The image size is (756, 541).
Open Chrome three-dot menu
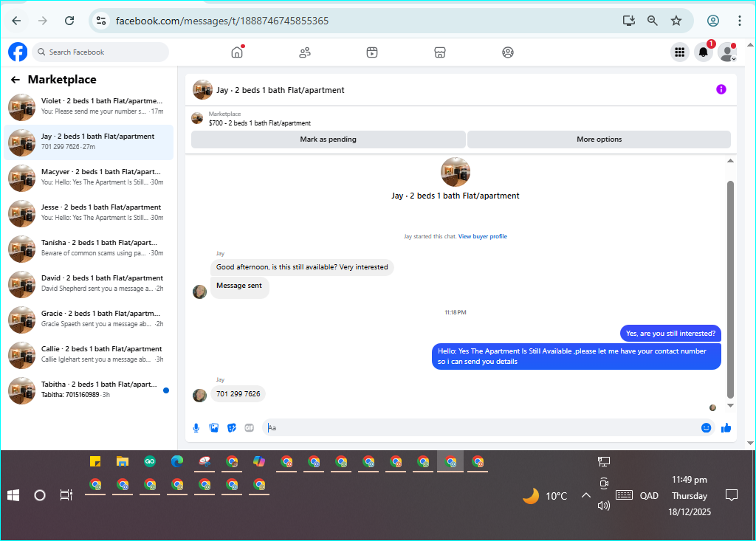click(739, 21)
